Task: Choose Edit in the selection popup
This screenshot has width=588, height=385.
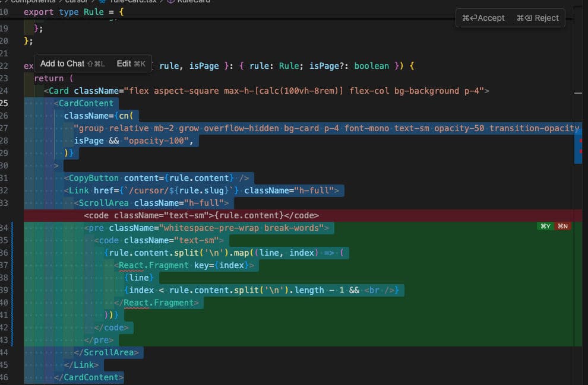Action: [131, 63]
